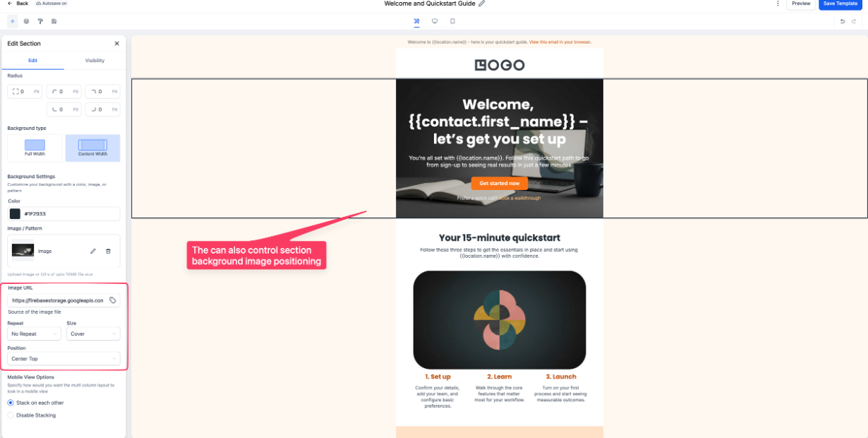Click the Preview button

point(801,4)
